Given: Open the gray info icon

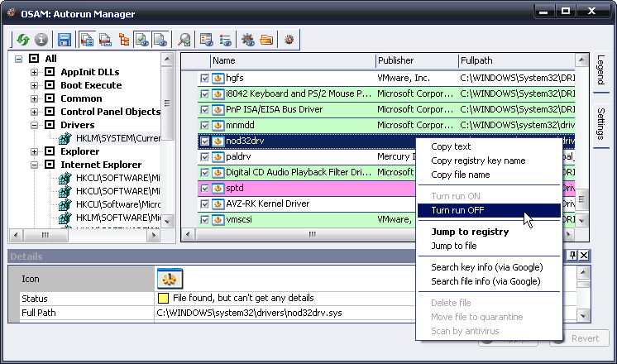Looking at the screenshot, I should [x=41, y=40].
